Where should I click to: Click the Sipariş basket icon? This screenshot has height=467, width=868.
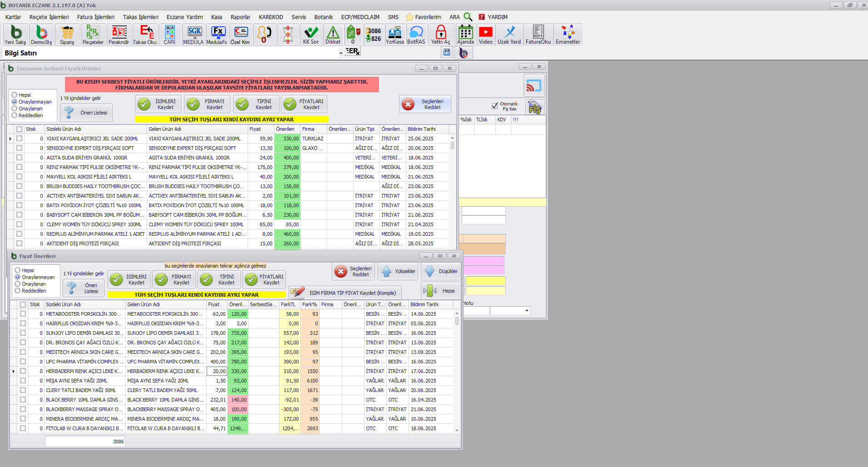pos(67,35)
